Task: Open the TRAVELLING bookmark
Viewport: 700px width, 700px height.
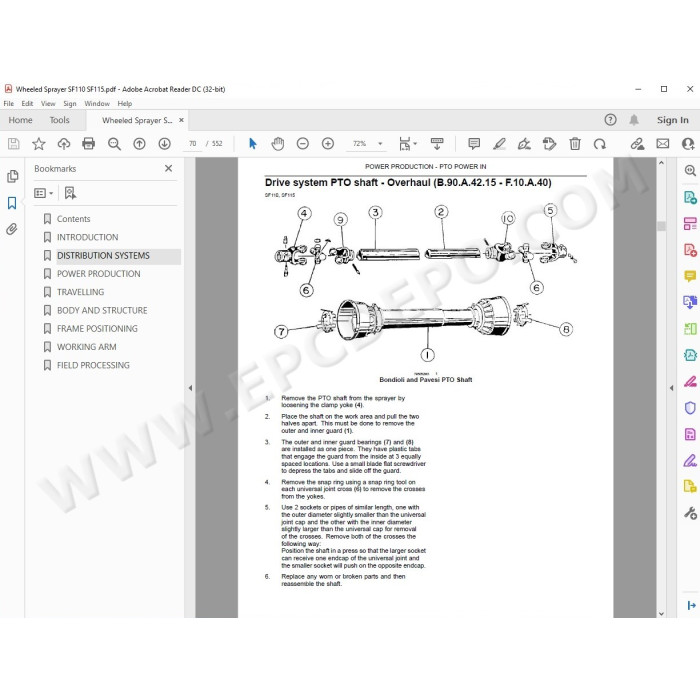Action: (80, 292)
